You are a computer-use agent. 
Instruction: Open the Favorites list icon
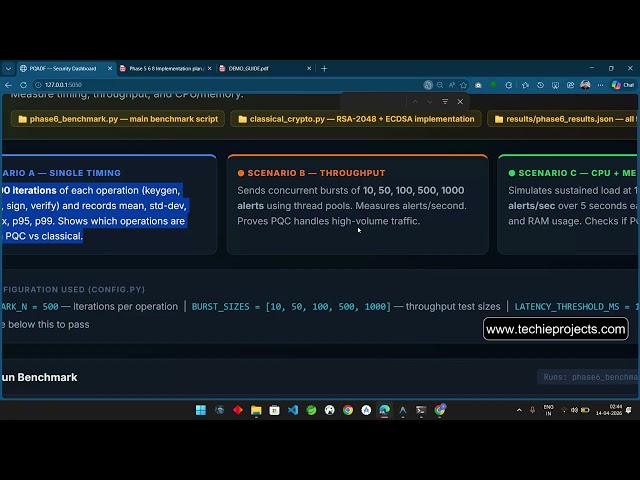coord(525,85)
